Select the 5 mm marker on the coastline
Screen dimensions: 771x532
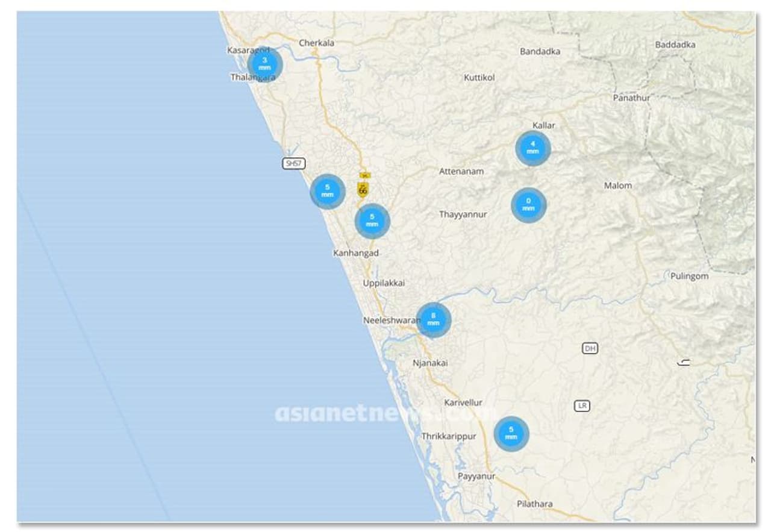[327, 191]
